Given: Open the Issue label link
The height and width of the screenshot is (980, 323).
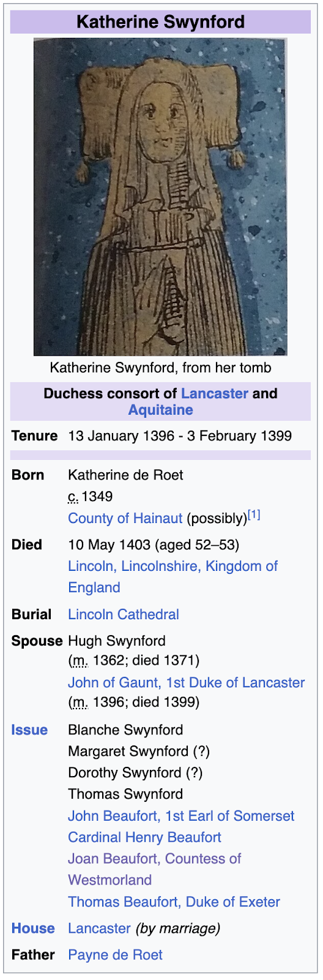Looking at the screenshot, I should [29, 730].
